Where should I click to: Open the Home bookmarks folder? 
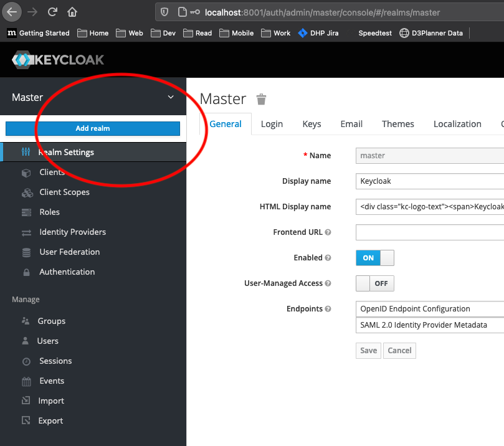(93, 33)
